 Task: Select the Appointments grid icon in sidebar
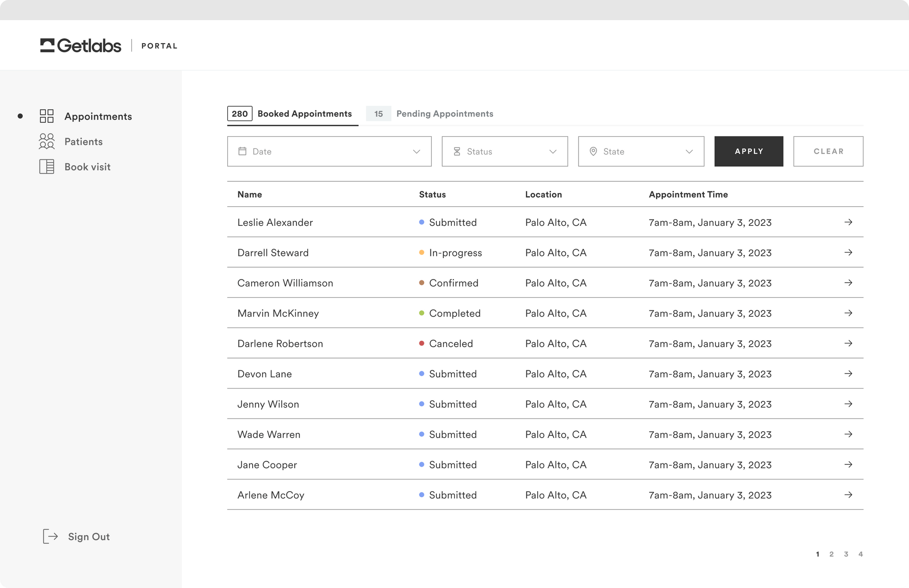46,116
